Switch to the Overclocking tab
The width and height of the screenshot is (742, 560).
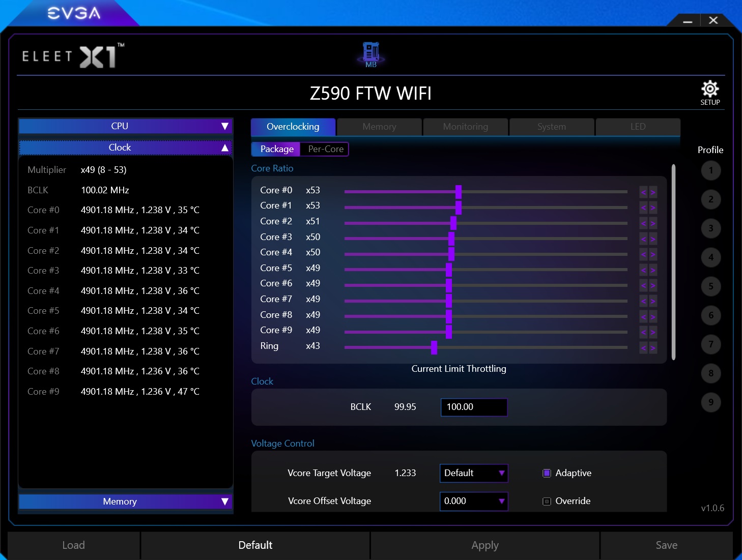[x=293, y=127]
